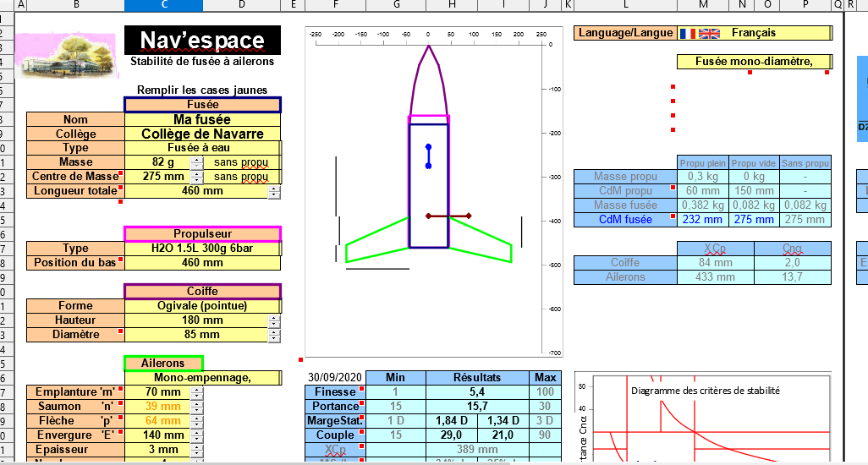Select column C header
Image resolution: width=868 pixels, height=465 pixels.
163,6
